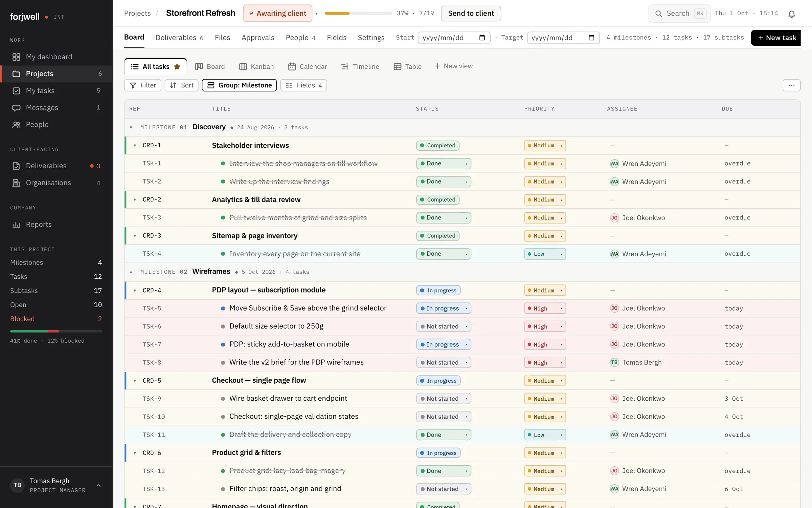
Task: Click the My tasks checkmark icon
Action: (16, 91)
